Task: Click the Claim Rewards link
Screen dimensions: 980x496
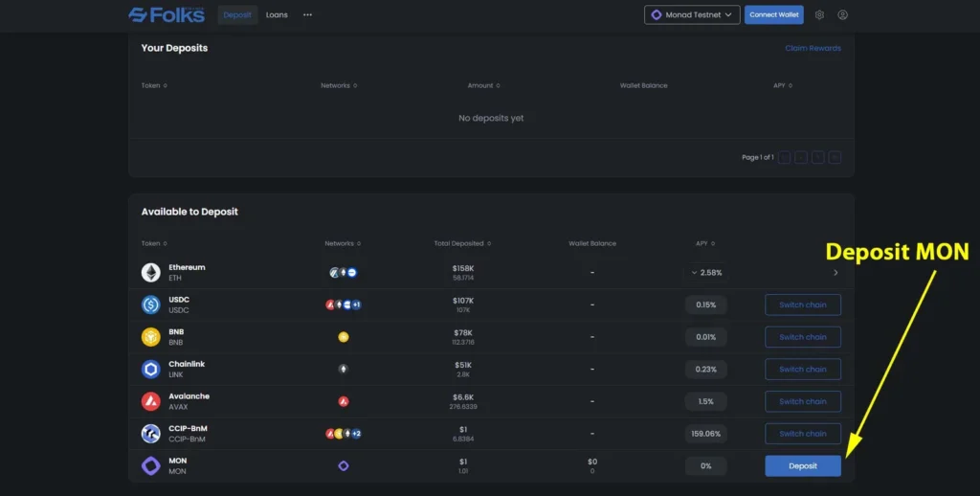Action: tap(813, 48)
